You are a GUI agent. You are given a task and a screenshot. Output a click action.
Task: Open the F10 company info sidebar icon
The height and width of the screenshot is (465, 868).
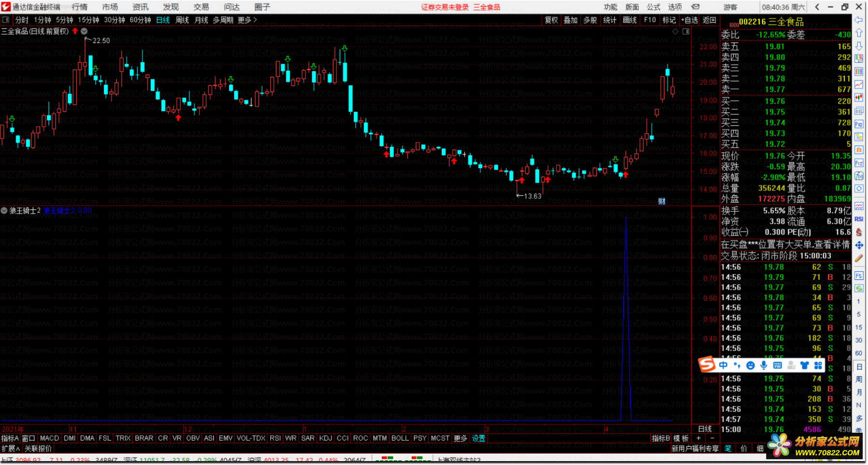tap(859, 124)
